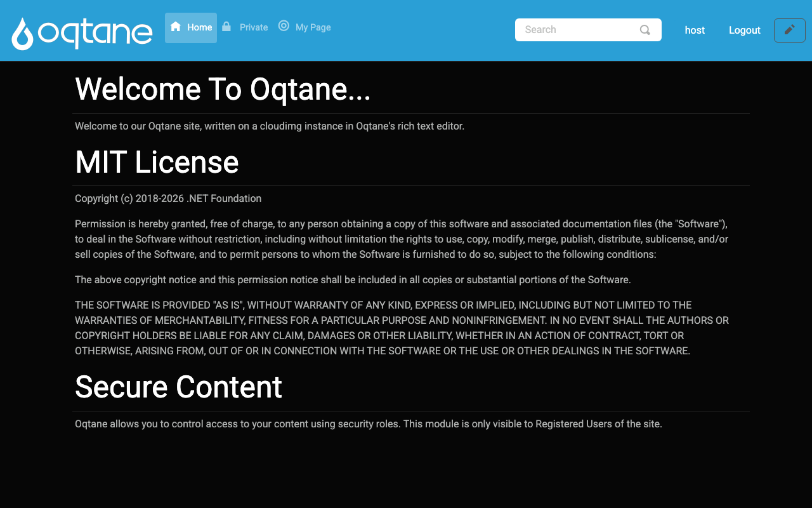The image size is (812, 508).
Task: Go to the Private page
Action: pyautogui.click(x=245, y=27)
